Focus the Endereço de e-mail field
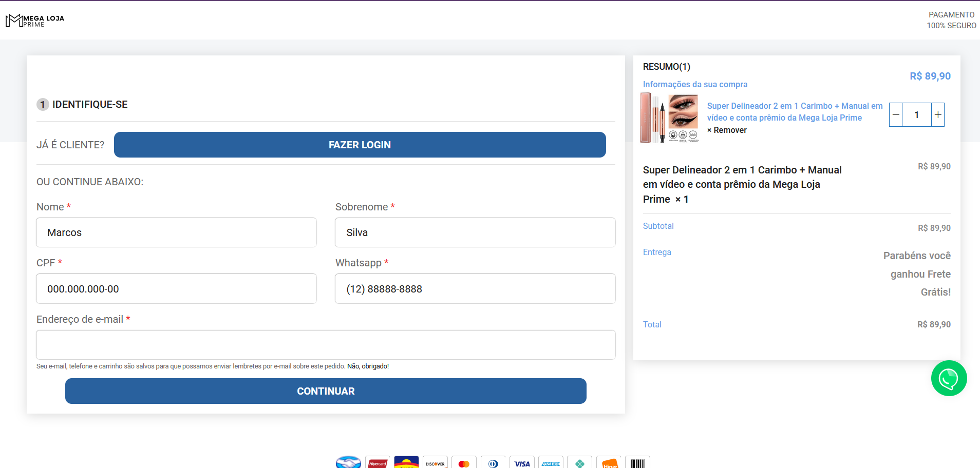The image size is (980, 468). pyautogui.click(x=326, y=345)
